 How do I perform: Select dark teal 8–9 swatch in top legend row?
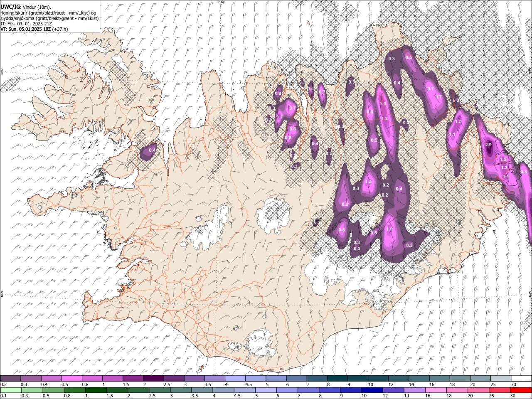point(337,379)
